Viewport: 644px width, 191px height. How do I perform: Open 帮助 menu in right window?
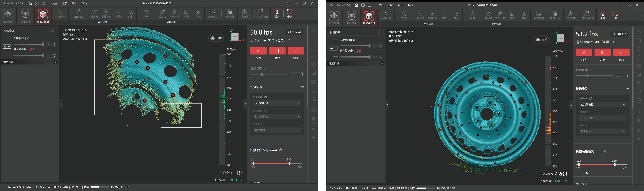coord(410,5)
